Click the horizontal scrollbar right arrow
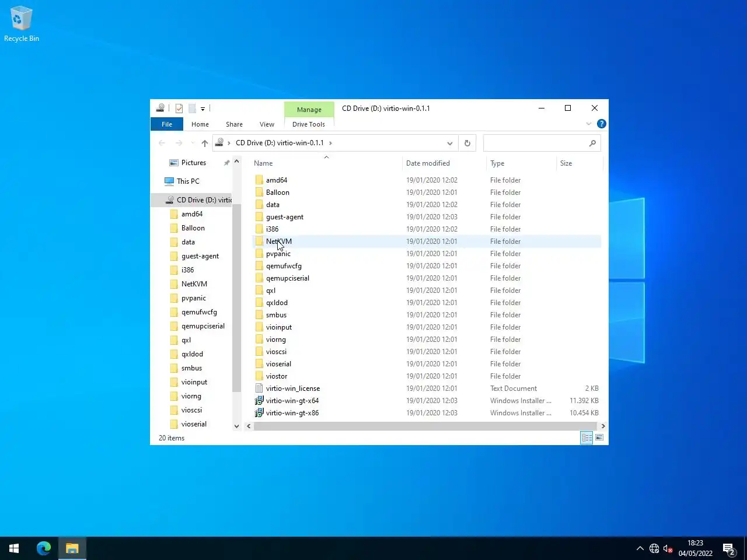 coord(603,426)
